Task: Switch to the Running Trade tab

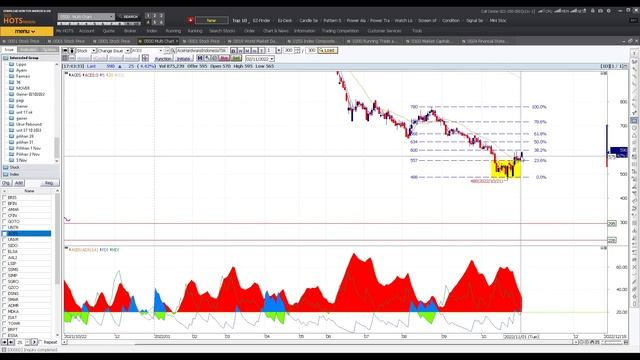Action: (x=373, y=41)
